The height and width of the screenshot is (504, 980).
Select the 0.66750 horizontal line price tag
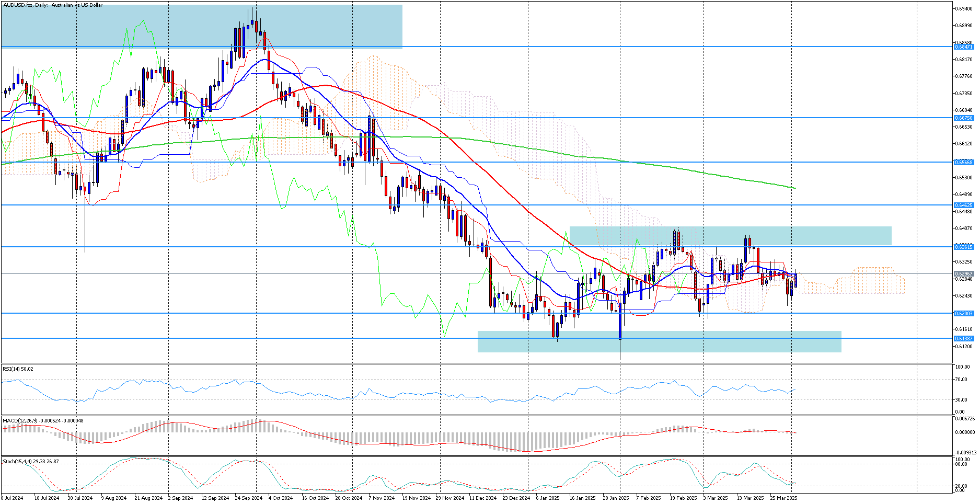tap(964, 118)
